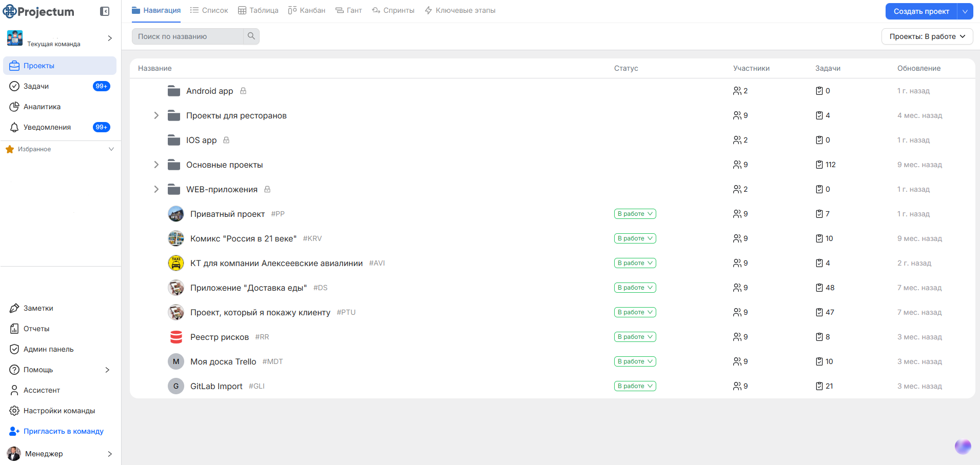Image resolution: width=980 pixels, height=465 pixels.
Task: Expand the Проекты для ресторанов folder
Action: [156, 115]
